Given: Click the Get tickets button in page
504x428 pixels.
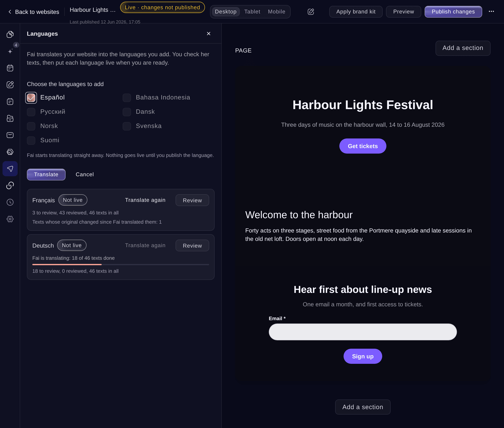Looking at the screenshot, I should pos(363,146).
